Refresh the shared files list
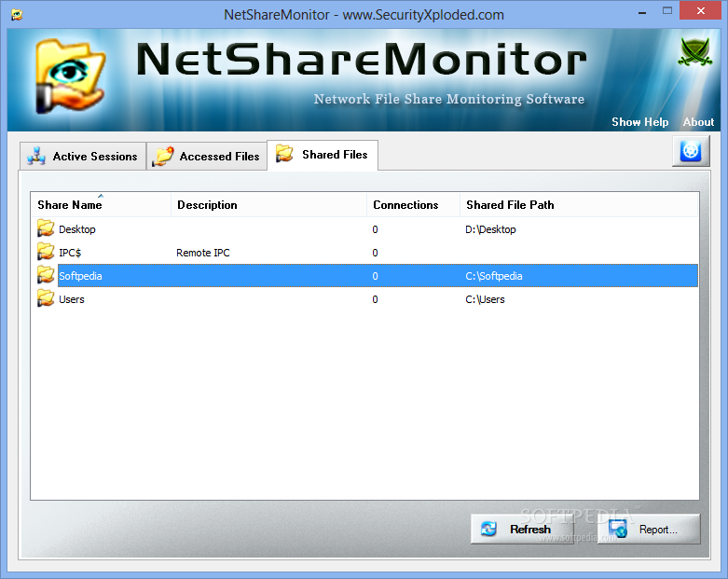Viewport: 728px width, 579px height. point(522,529)
